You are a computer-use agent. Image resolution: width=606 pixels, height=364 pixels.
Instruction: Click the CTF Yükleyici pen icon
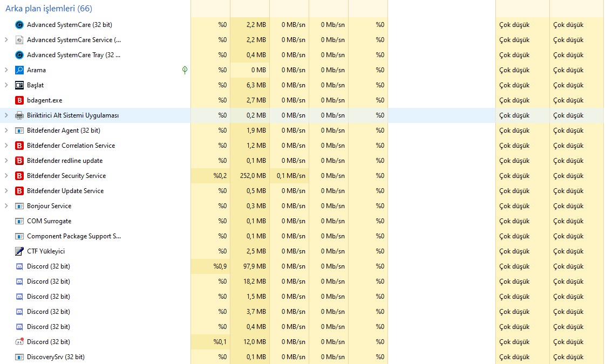19,251
